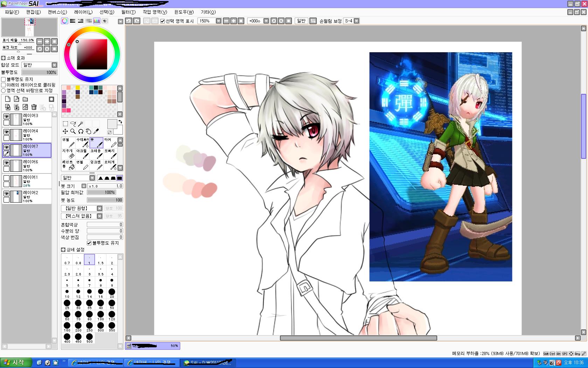Viewport: 588px width, 368px height.
Task: Select the hand pan tool
Action: tap(89, 131)
